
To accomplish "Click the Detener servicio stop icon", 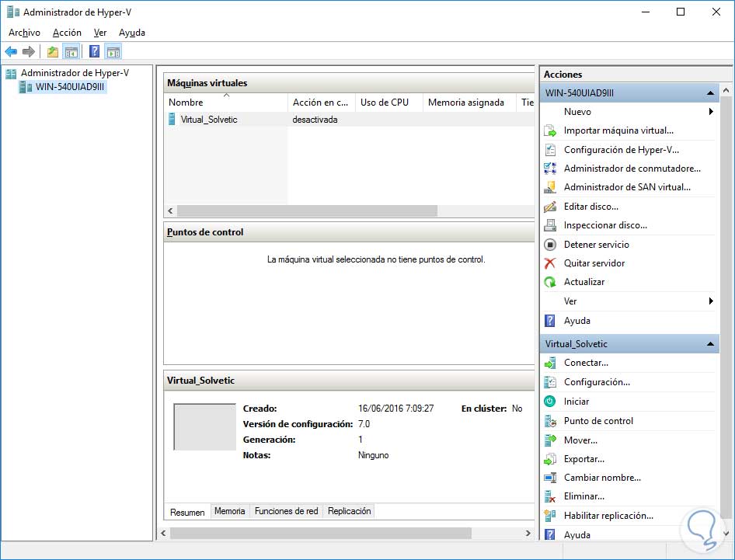I will (550, 245).
